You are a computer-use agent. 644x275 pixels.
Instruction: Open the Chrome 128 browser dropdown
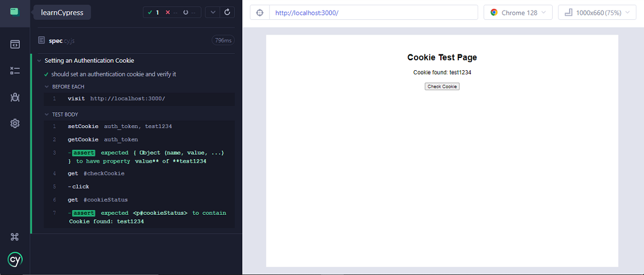(x=518, y=13)
